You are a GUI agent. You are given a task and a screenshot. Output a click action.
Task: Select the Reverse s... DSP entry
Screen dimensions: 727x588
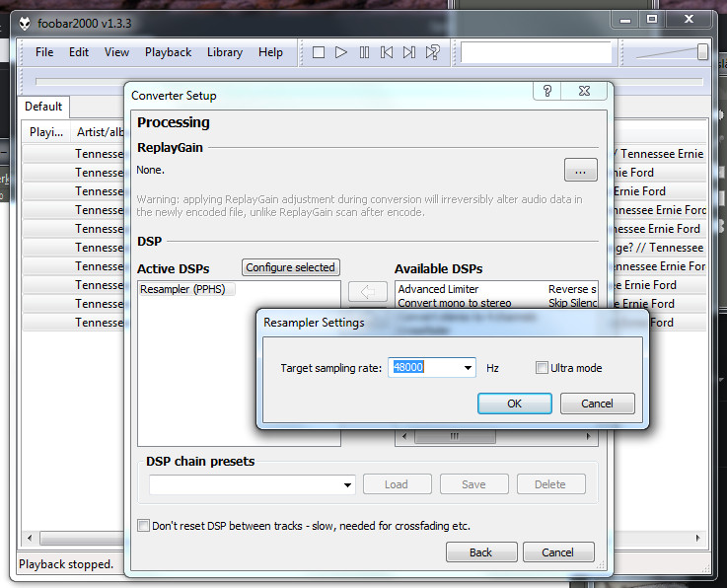[572, 289]
